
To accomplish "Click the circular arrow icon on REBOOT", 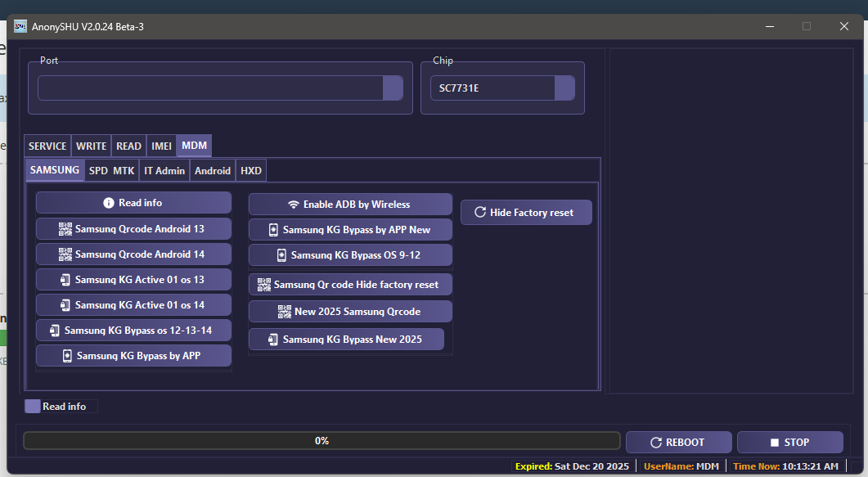I will click(656, 443).
